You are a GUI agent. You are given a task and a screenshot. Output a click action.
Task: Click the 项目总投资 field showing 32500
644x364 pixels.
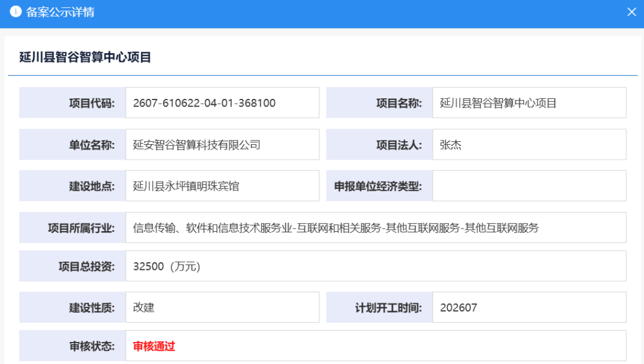coord(376,266)
